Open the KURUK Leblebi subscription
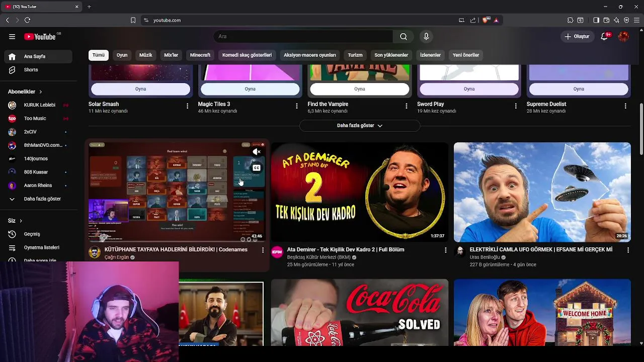 [38, 105]
